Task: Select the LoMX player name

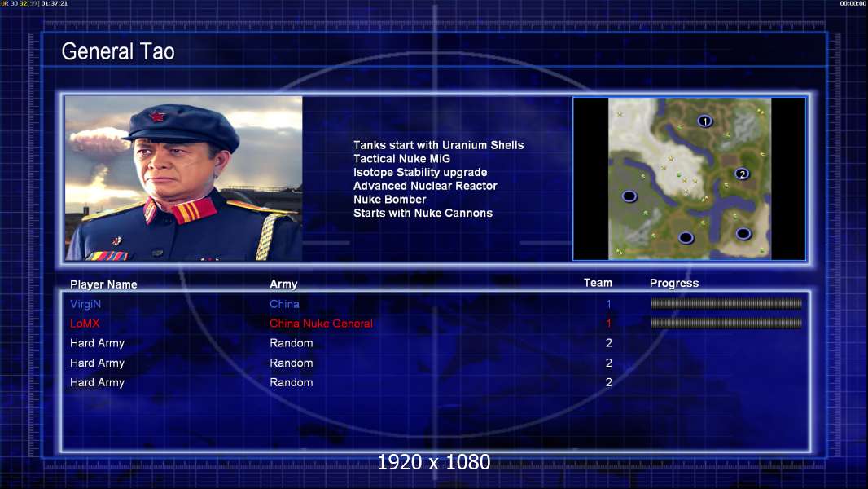Action: click(x=85, y=324)
